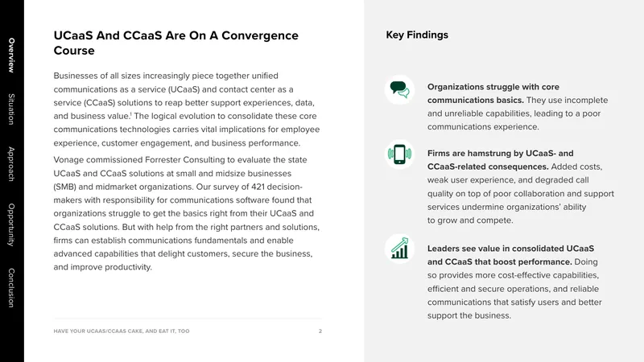Screen dimensions: 644x362
Task: Click the footer report title text
Action: pyautogui.click(x=122, y=331)
